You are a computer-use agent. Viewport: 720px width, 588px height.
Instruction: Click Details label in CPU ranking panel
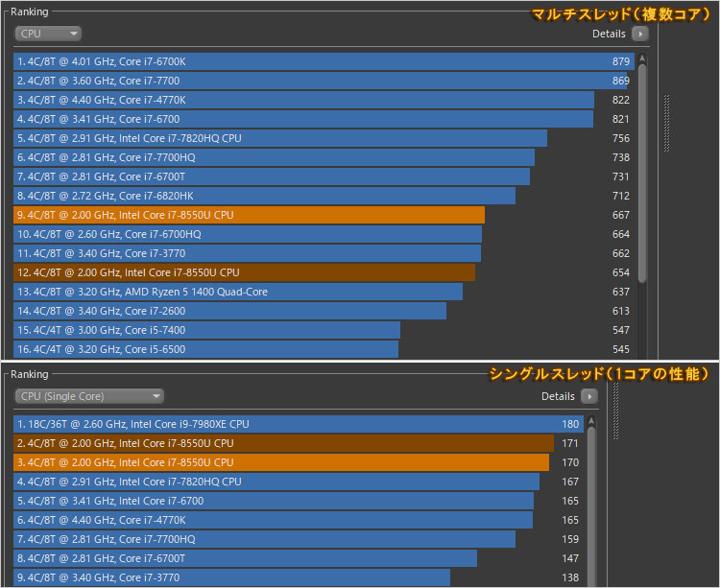pos(609,34)
